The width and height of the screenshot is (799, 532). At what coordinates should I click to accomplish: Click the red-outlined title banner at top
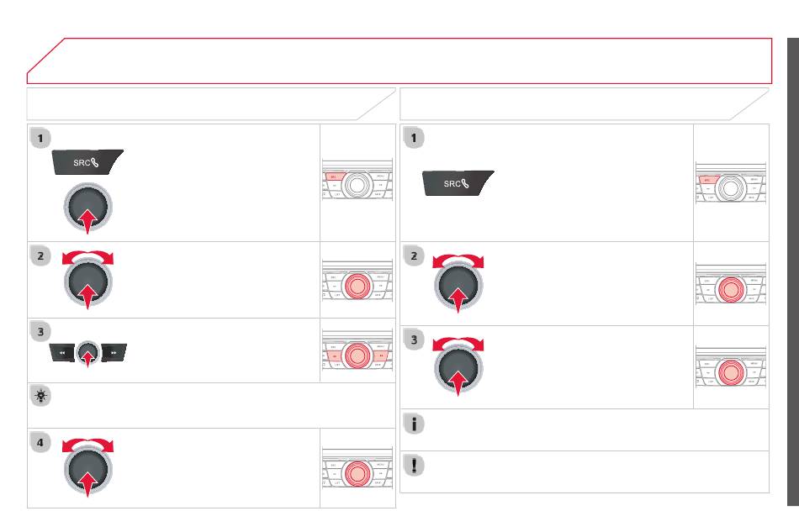pyautogui.click(x=399, y=61)
